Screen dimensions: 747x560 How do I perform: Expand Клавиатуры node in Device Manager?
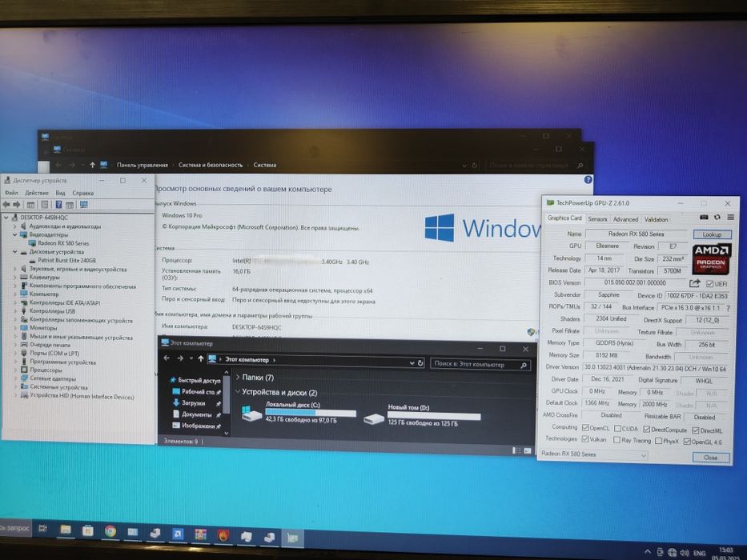(x=14, y=277)
